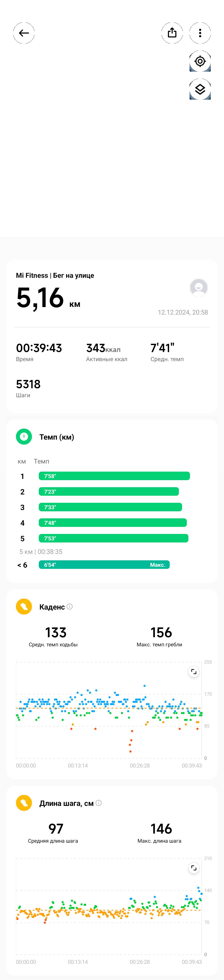Image resolution: width=224 pixels, height=980 pixels.
Task: Show info about Длина шага, см
Action: pos(99,803)
